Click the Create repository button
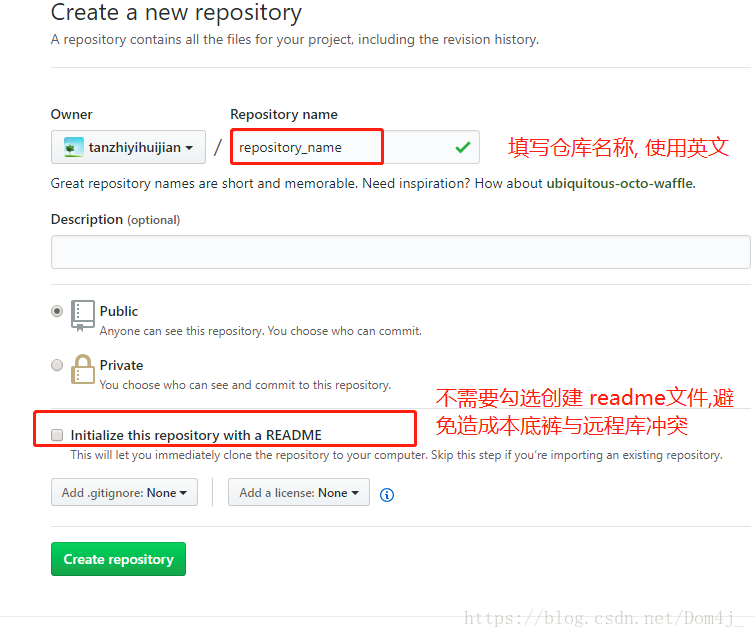The height and width of the screenshot is (638, 755). [118, 559]
